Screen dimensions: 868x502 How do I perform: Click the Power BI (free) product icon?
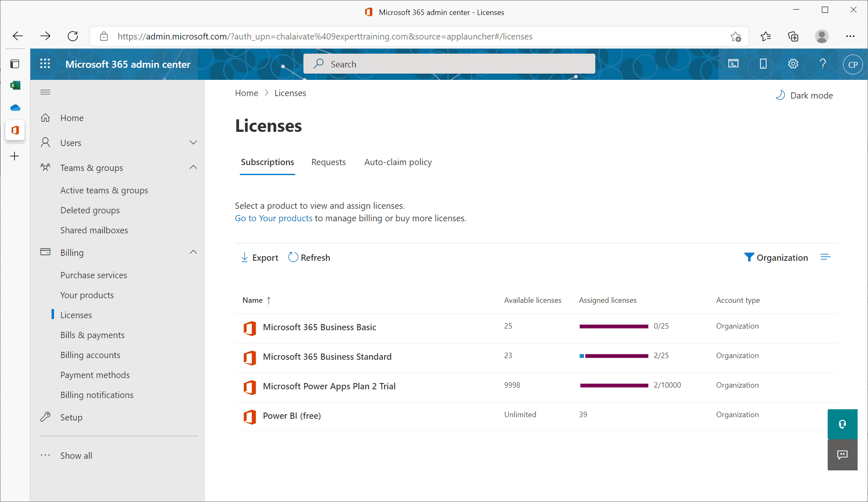[x=250, y=416]
